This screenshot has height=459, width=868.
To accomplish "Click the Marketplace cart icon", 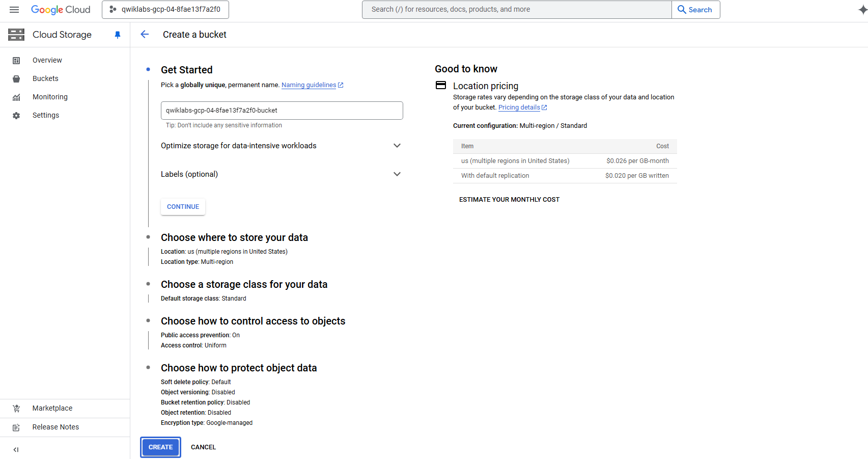I will click(16, 409).
